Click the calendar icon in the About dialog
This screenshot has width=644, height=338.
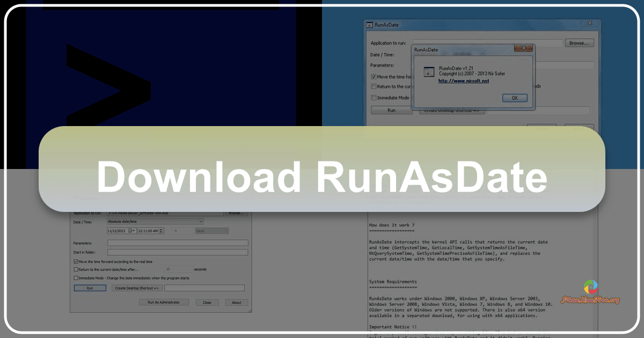click(429, 71)
